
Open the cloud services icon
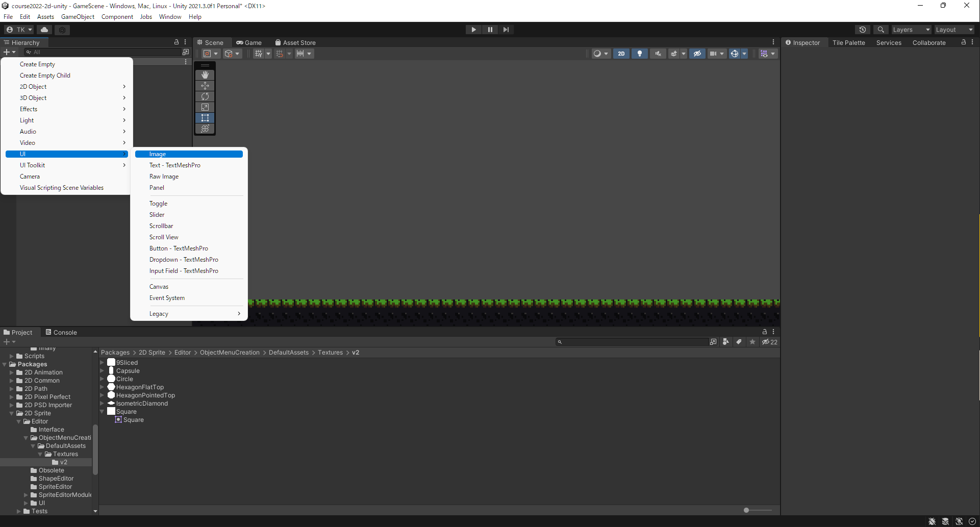(x=44, y=30)
